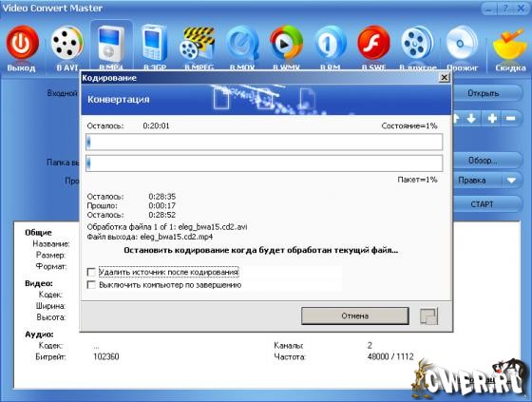This screenshot has height=402, width=532.
Task: Click the 'Аудио:' section heading
Action: (39, 335)
